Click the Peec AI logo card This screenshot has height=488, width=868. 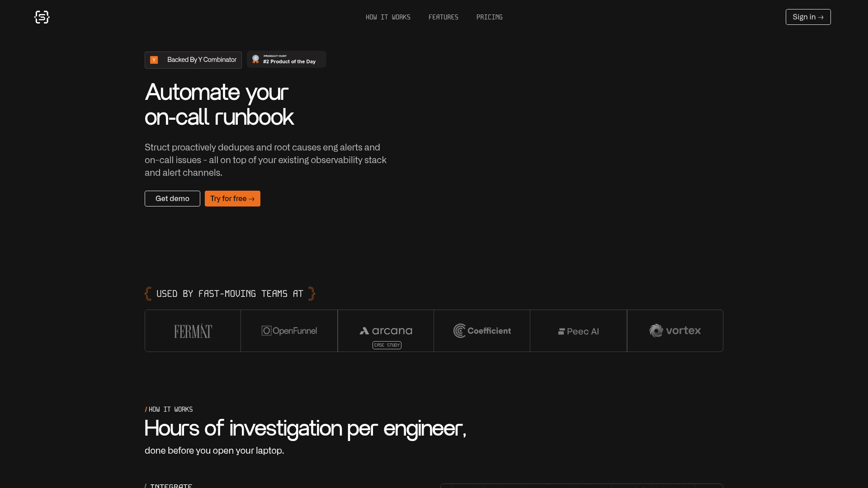tap(578, 331)
